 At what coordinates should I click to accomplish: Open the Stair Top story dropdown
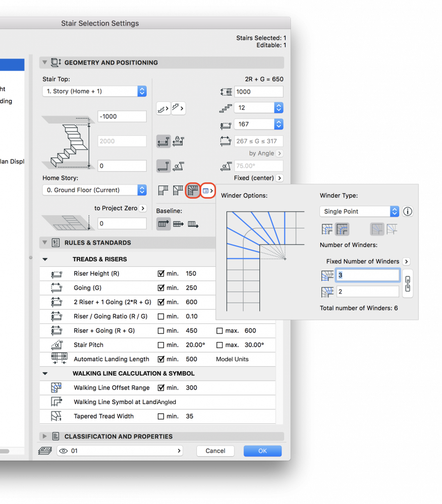94,91
